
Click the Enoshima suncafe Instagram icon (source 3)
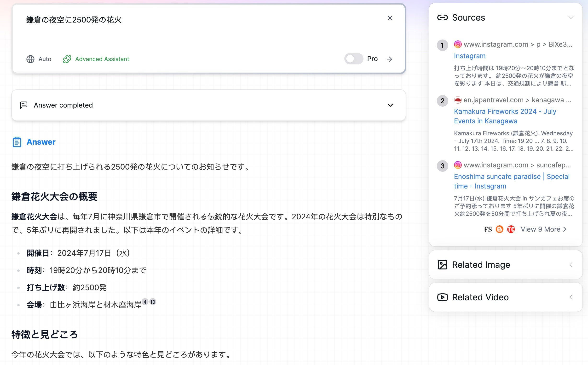click(x=457, y=165)
